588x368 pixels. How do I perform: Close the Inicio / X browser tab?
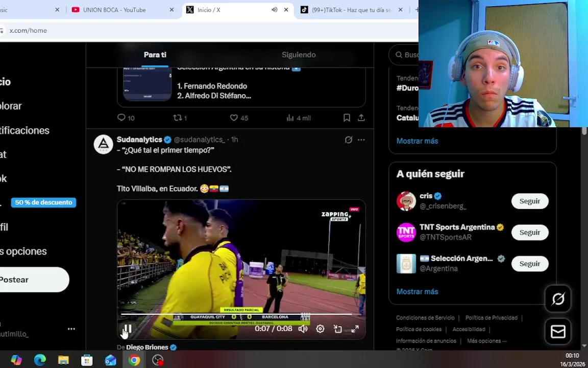286,10
